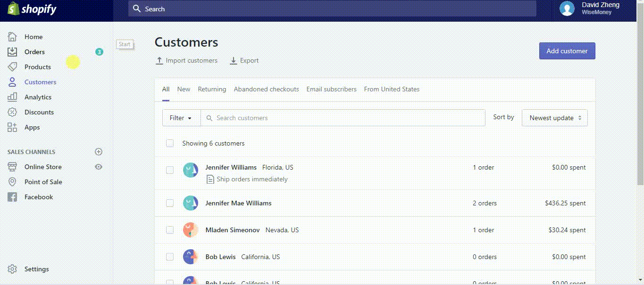
Task: Click the top Search bar field
Action: (x=332, y=8)
